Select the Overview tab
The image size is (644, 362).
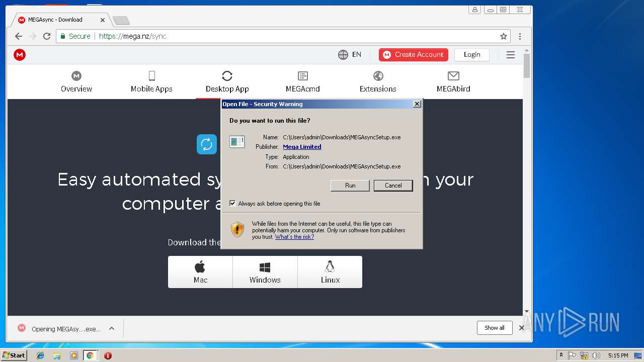(76, 82)
